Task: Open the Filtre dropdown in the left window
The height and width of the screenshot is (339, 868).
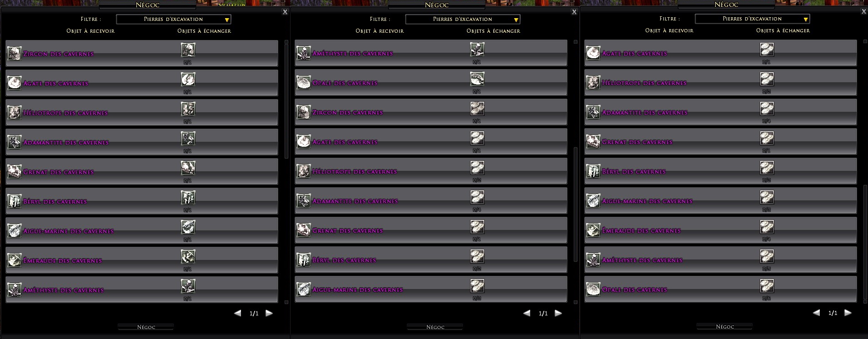Action: (174, 19)
